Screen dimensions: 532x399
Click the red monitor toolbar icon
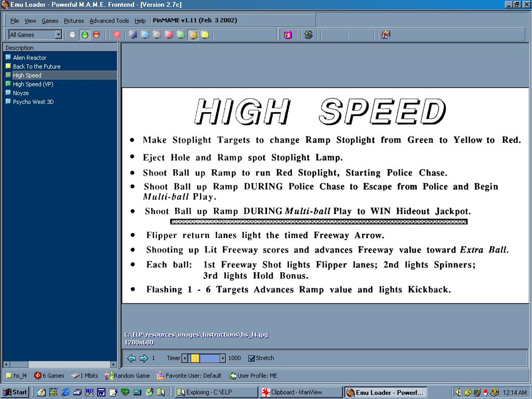point(169,35)
